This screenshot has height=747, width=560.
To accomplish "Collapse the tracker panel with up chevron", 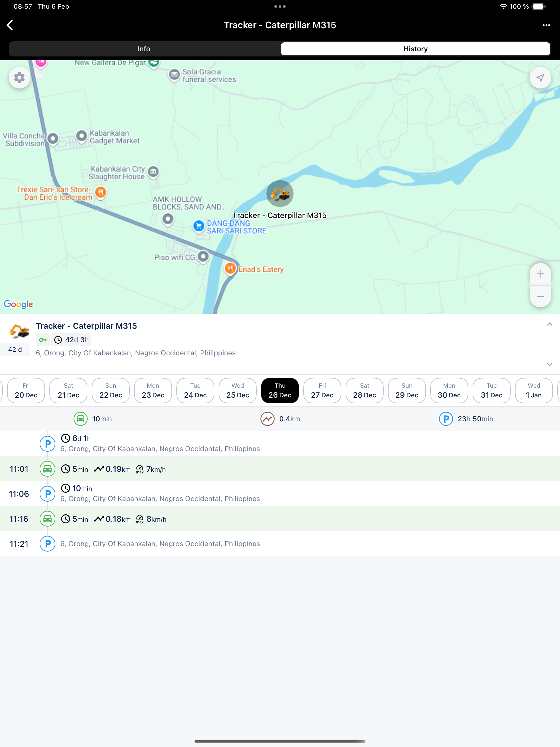I will 549,324.
